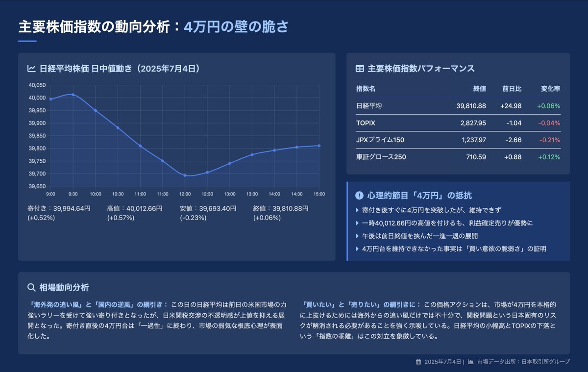Click the green +0.06% rate in the table
The image size is (588, 372).
tap(548, 106)
